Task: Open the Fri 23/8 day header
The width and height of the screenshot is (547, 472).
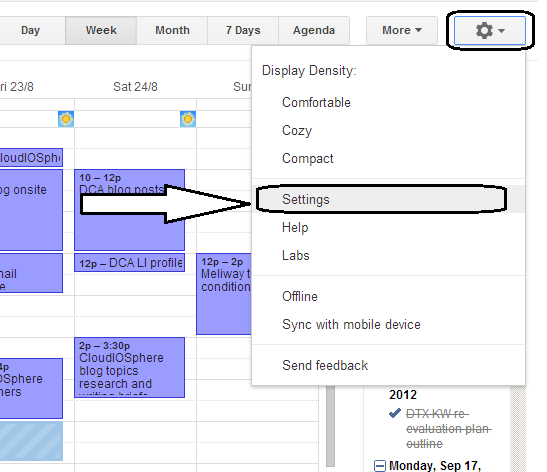Action: (x=17, y=87)
